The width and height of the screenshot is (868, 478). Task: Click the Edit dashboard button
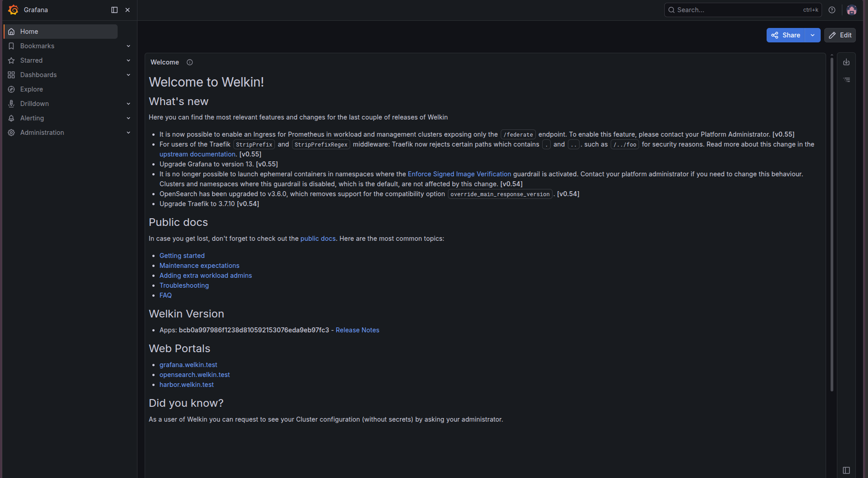(840, 35)
